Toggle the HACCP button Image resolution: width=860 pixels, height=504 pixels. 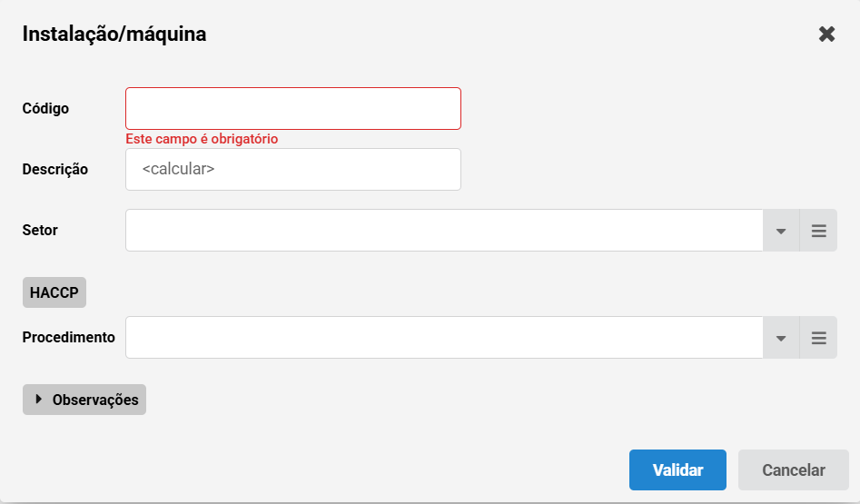(54, 292)
